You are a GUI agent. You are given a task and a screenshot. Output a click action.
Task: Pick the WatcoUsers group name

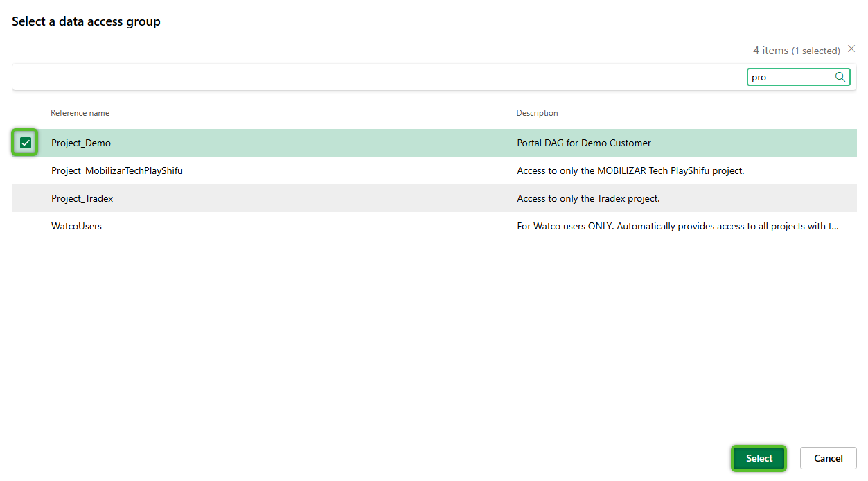pyautogui.click(x=76, y=226)
